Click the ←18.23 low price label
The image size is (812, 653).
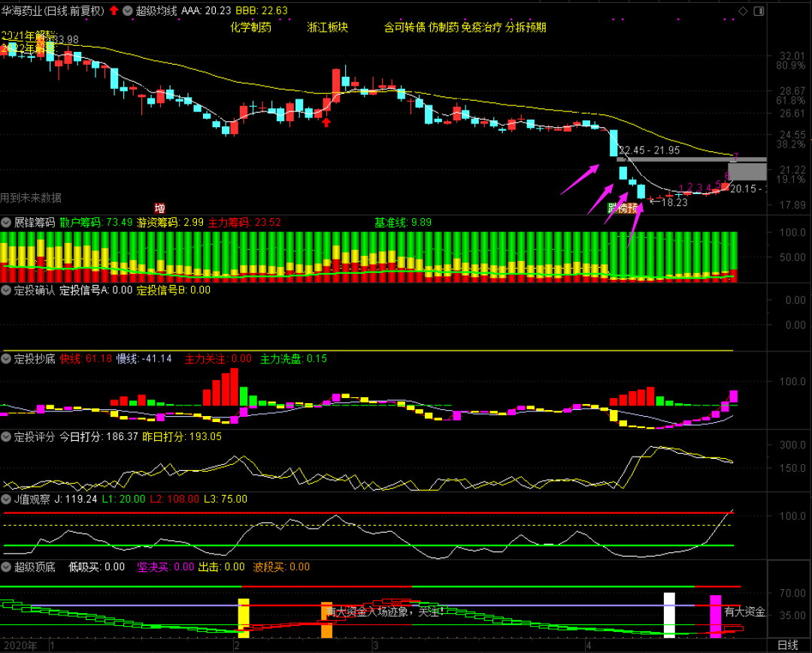pos(668,202)
